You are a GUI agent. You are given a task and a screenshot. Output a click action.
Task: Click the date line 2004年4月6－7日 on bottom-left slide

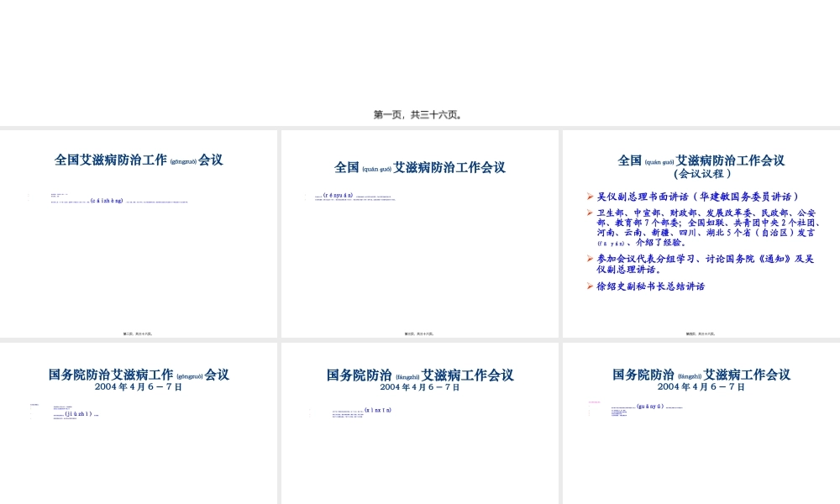click(139, 386)
